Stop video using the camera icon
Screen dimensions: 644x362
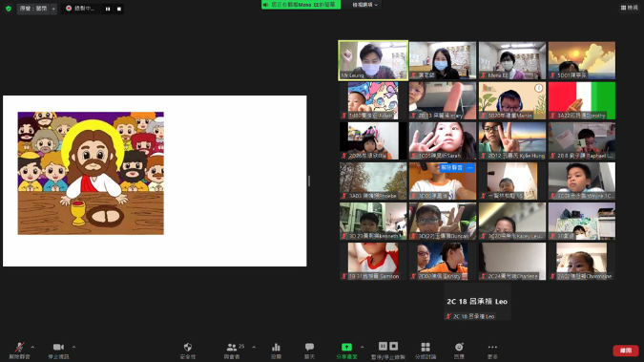click(x=58, y=351)
